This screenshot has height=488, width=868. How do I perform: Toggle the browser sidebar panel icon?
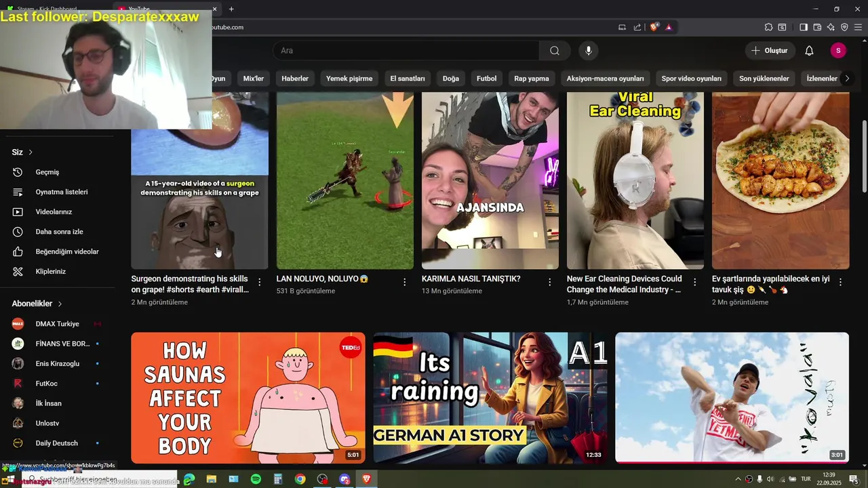(x=804, y=27)
